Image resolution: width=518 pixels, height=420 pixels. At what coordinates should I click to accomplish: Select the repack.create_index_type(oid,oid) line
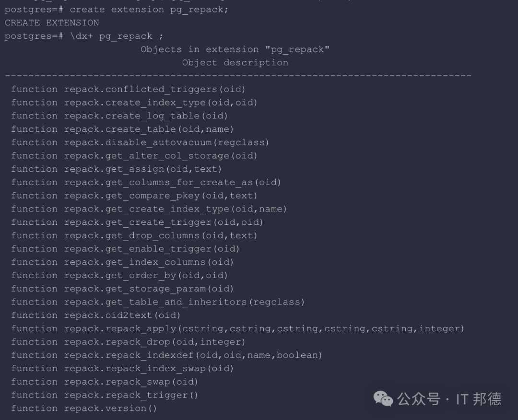[134, 103]
